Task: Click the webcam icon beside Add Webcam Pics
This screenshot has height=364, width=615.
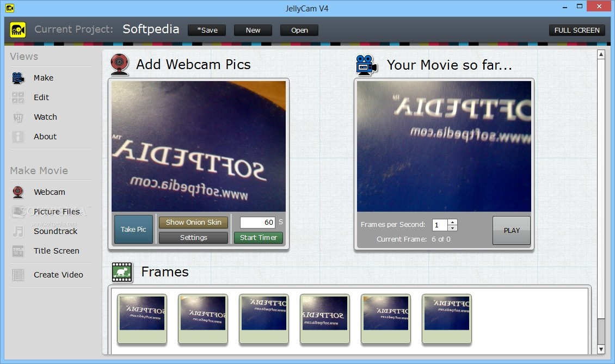Action: [120, 64]
